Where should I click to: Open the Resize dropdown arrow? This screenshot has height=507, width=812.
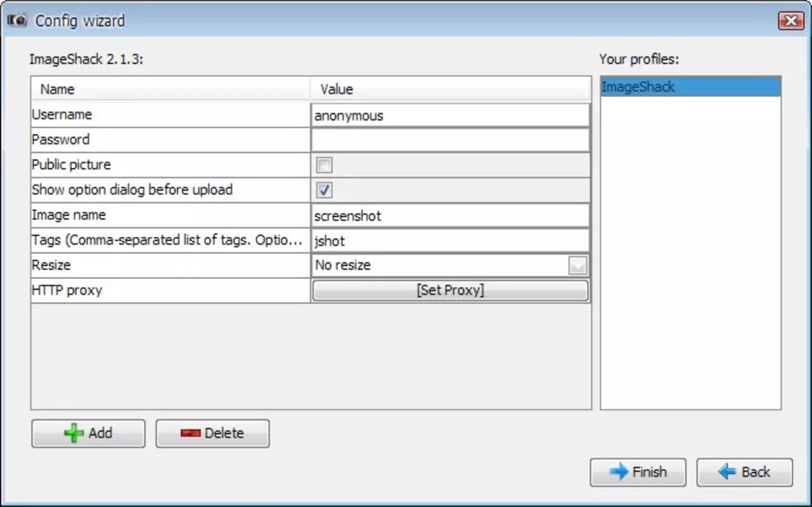[577, 266]
